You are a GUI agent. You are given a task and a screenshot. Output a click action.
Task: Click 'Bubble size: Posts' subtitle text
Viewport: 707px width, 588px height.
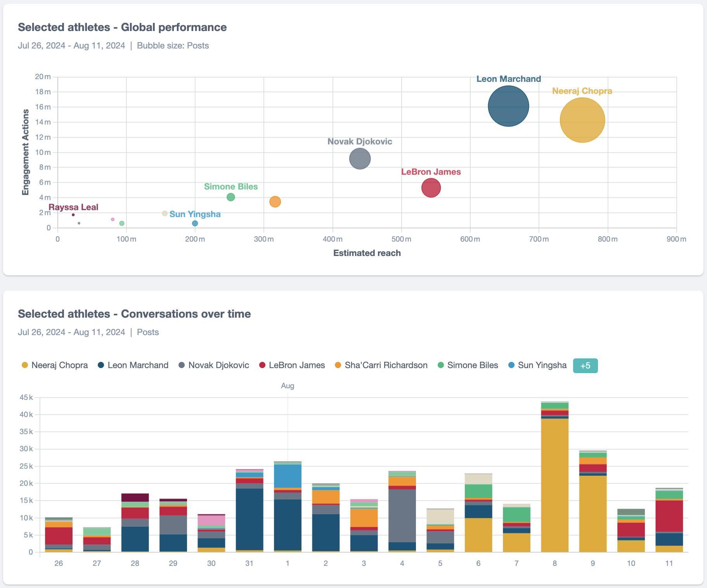pos(173,45)
